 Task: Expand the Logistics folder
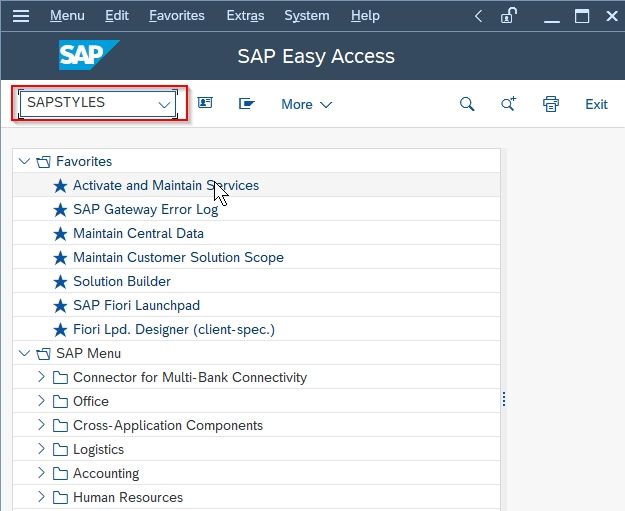(x=41, y=449)
